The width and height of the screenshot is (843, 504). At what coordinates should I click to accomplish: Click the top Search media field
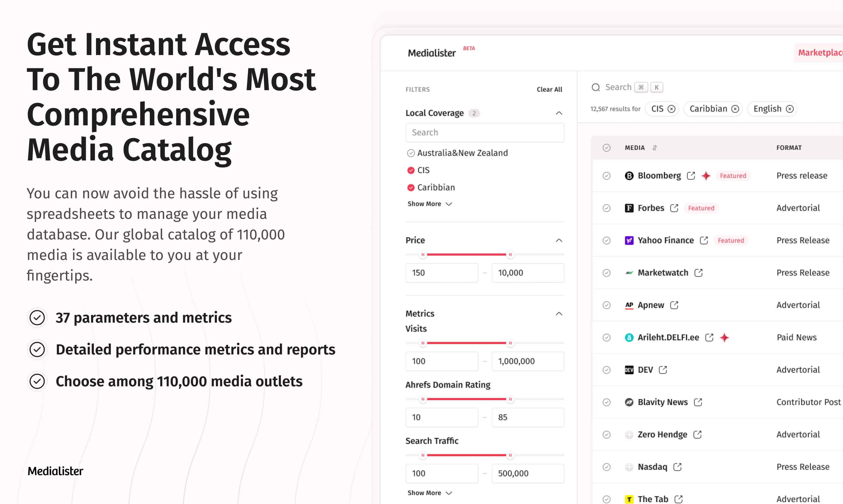(x=627, y=87)
